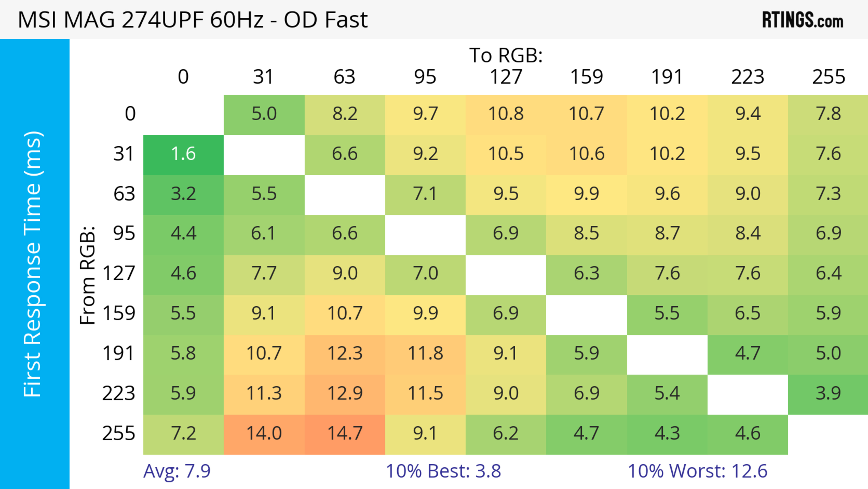Select the dark green 1.6 cell
Viewport: 868px width, 489px height.
[183, 154]
